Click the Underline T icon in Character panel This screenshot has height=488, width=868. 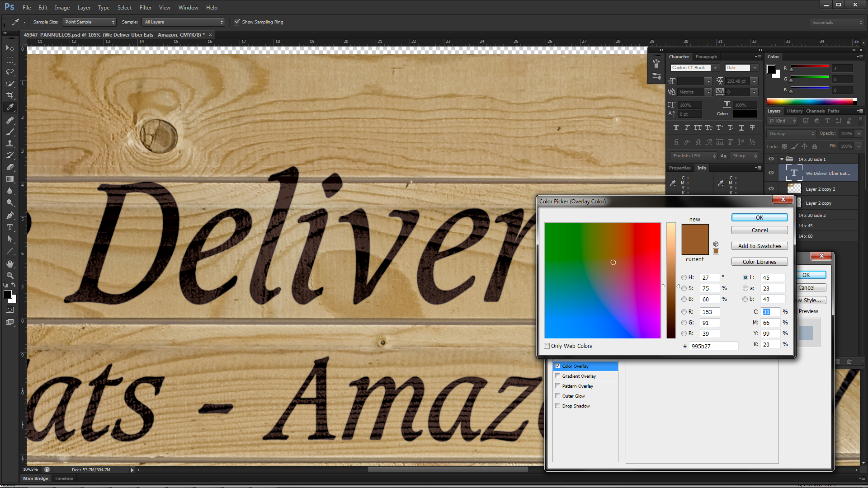coord(741,128)
